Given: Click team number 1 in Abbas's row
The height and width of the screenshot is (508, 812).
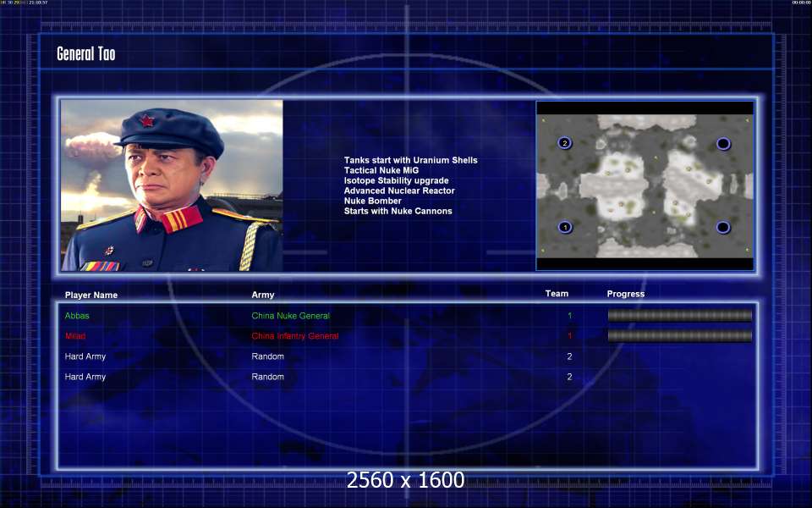Looking at the screenshot, I should pos(569,315).
